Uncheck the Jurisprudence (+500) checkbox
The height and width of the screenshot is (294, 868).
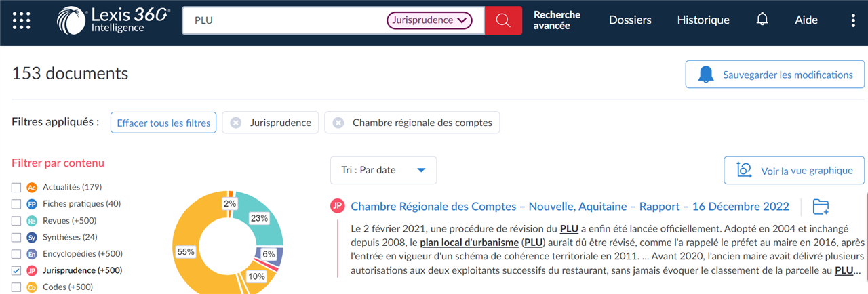click(16, 270)
